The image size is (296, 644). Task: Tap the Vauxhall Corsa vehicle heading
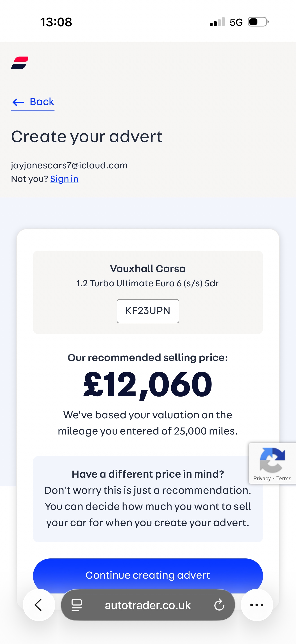(x=148, y=269)
